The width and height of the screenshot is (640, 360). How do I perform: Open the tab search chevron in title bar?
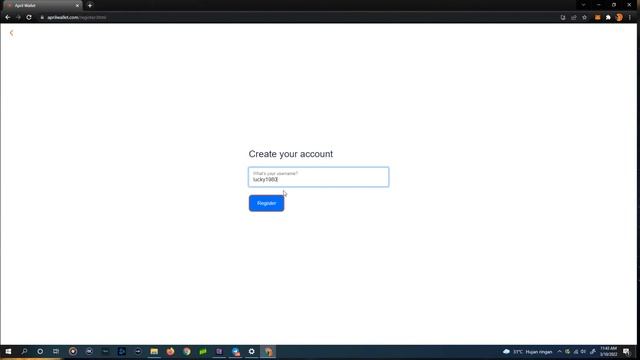click(583, 5)
